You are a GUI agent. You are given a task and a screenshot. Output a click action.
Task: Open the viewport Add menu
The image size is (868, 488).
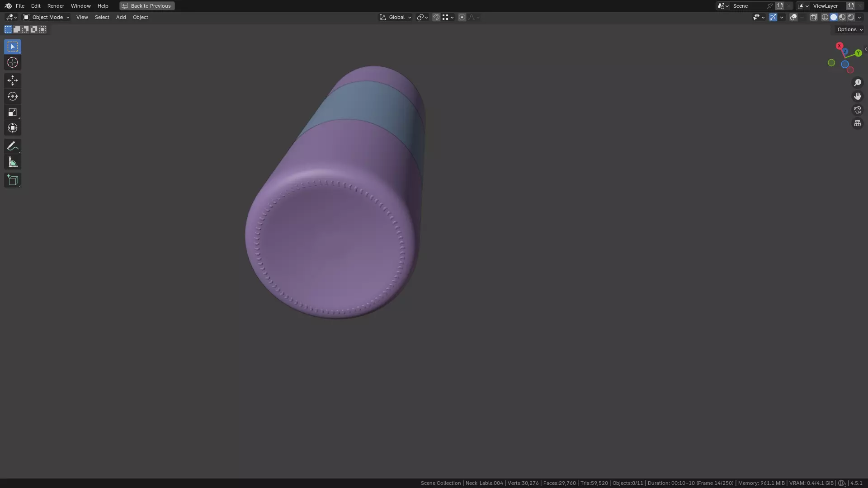click(121, 17)
